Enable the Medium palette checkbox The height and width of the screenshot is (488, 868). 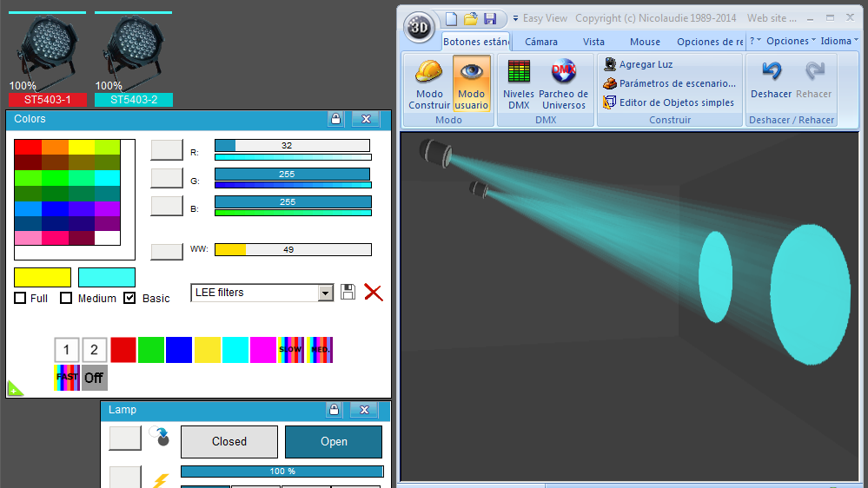coord(66,298)
